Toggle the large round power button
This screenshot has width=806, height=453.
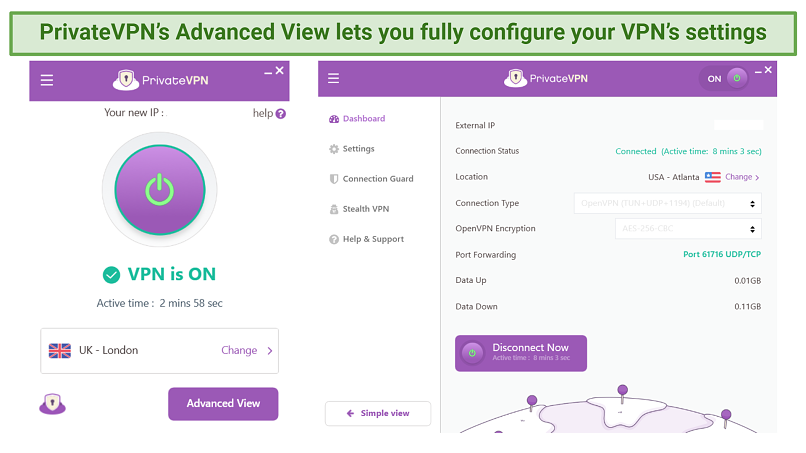pyautogui.click(x=160, y=190)
